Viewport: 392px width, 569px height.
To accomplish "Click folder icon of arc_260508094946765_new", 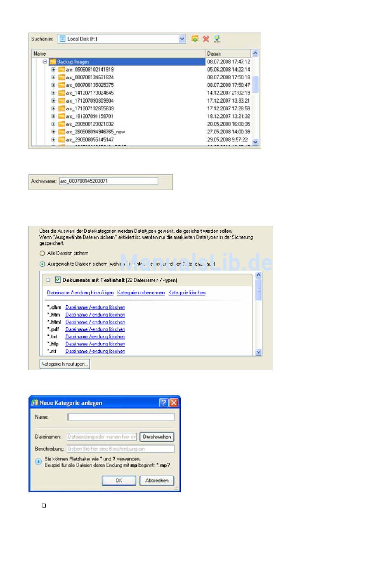I will pos(61,132).
